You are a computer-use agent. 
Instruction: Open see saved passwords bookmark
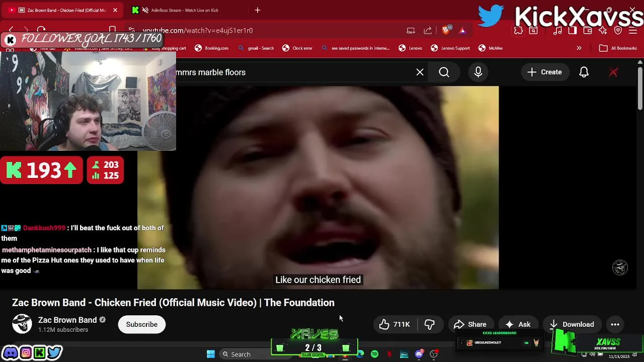(x=355, y=48)
